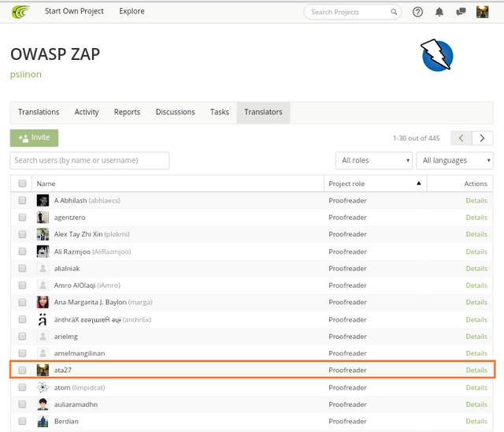This screenshot has height=432, width=504.
Task: Open Details for ata27
Action: pyautogui.click(x=476, y=370)
